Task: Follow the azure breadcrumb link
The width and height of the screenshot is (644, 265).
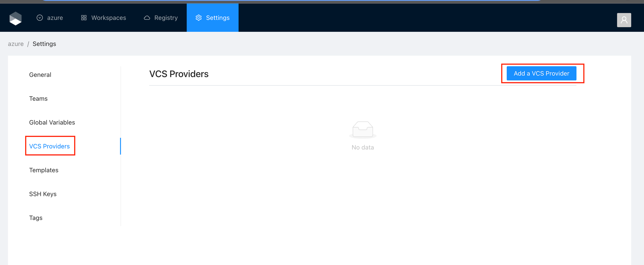Action: (x=16, y=44)
